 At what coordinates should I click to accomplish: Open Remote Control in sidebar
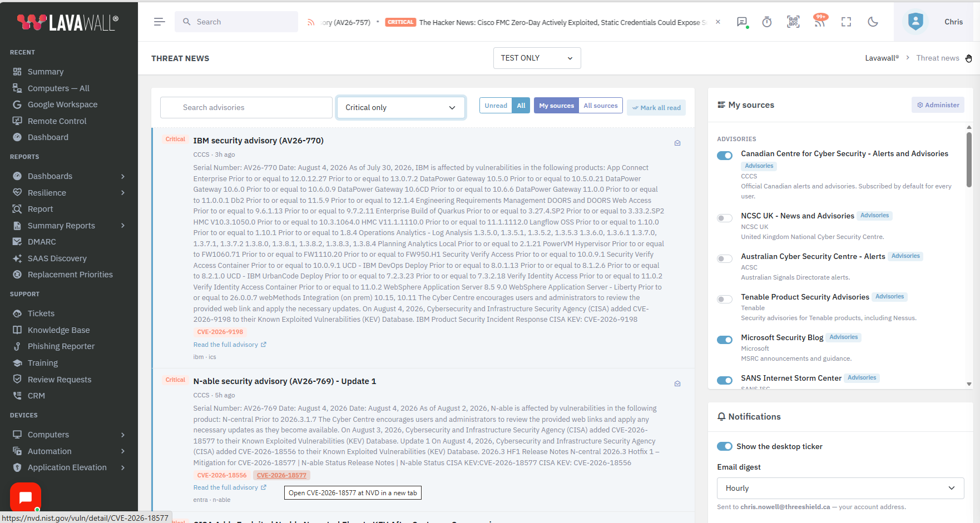coord(57,121)
